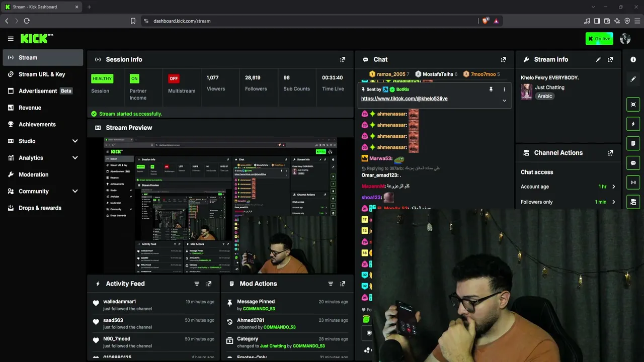
Task: Expand the Studio sidebar section
Action: pyautogui.click(x=75, y=141)
